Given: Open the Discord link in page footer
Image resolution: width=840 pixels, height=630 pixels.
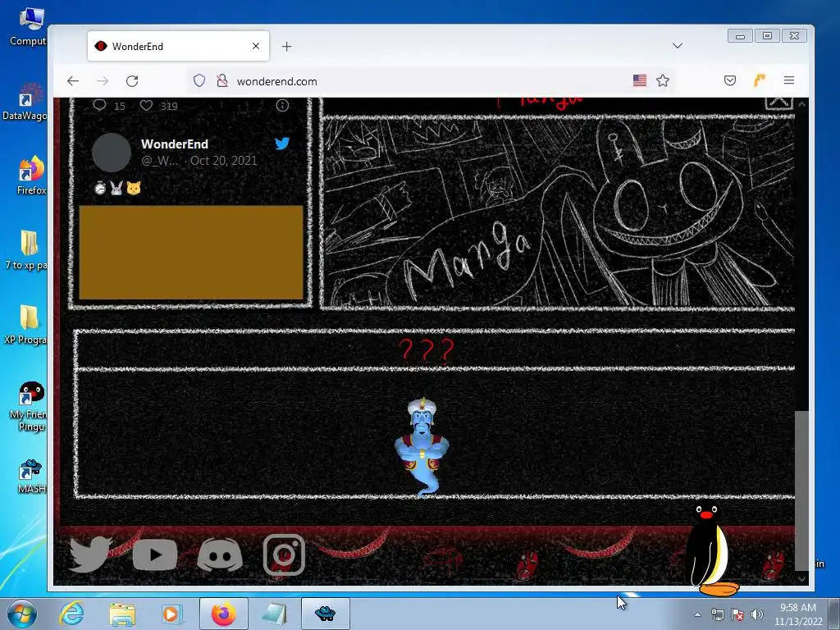Looking at the screenshot, I should tap(220, 555).
